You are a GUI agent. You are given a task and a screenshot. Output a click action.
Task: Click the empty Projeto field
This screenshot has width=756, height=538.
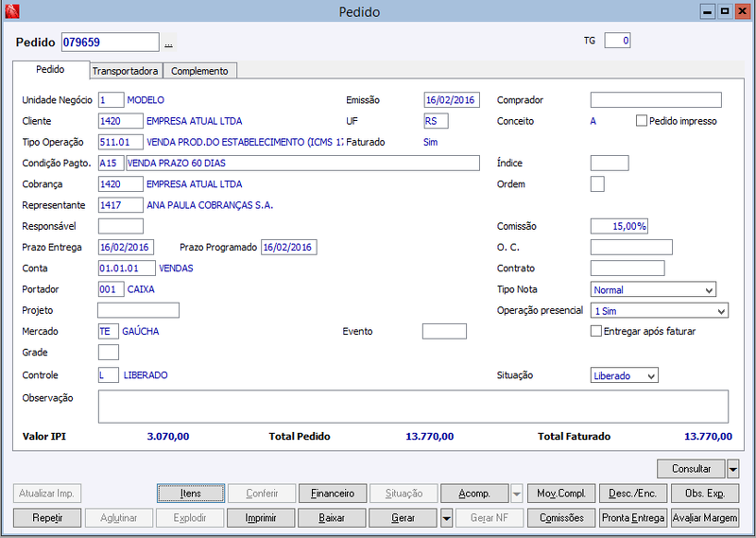pyautogui.click(x=138, y=310)
